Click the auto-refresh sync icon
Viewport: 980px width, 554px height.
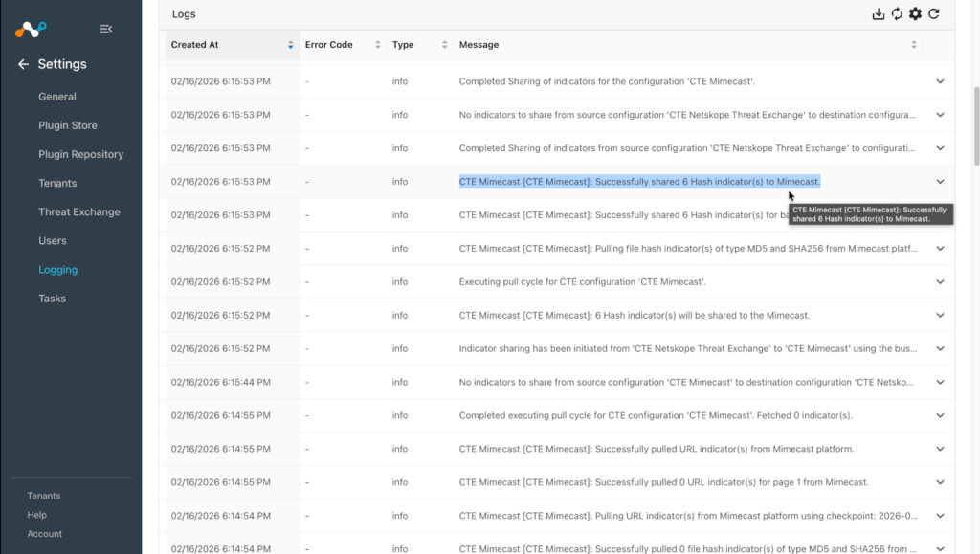[897, 13]
